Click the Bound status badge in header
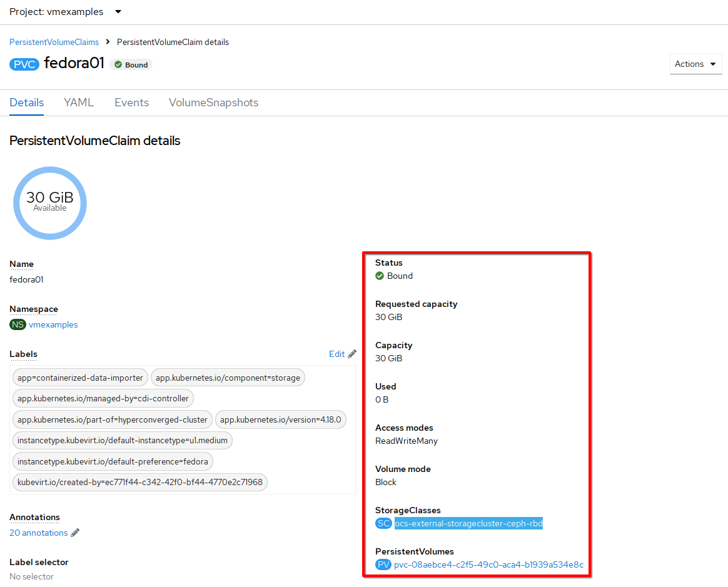Viewport: 728px width, 587px height. point(131,65)
